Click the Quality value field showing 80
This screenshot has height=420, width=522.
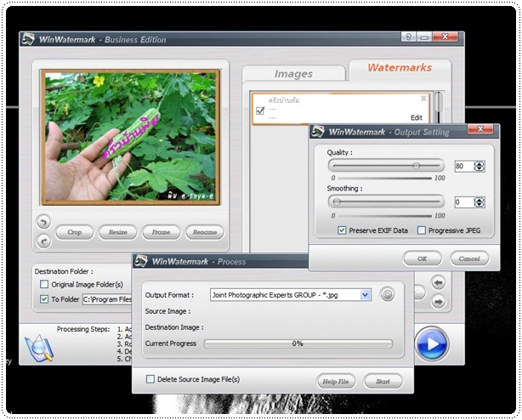(x=464, y=166)
